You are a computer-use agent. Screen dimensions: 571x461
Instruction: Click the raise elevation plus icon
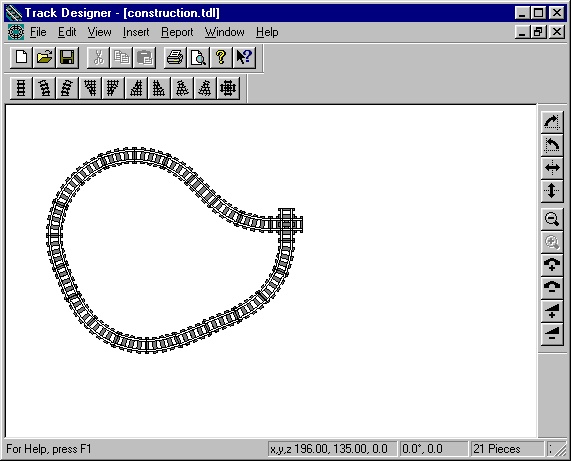tap(552, 265)
